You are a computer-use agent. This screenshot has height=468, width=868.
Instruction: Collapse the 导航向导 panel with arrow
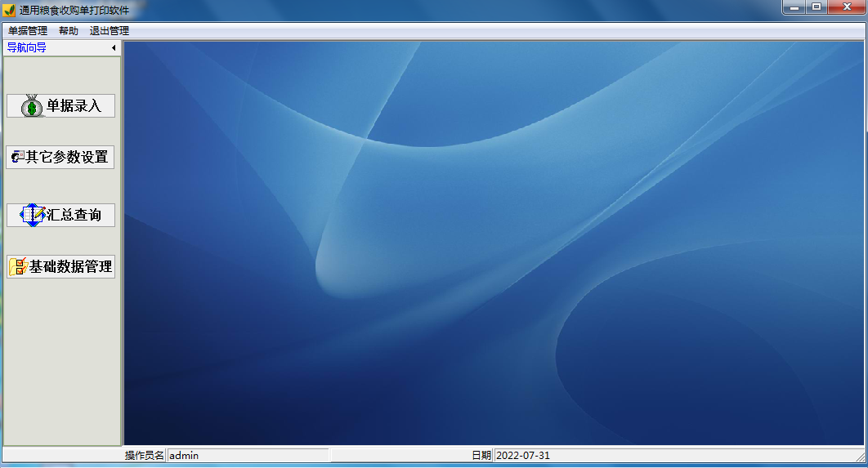click(114, 48)
